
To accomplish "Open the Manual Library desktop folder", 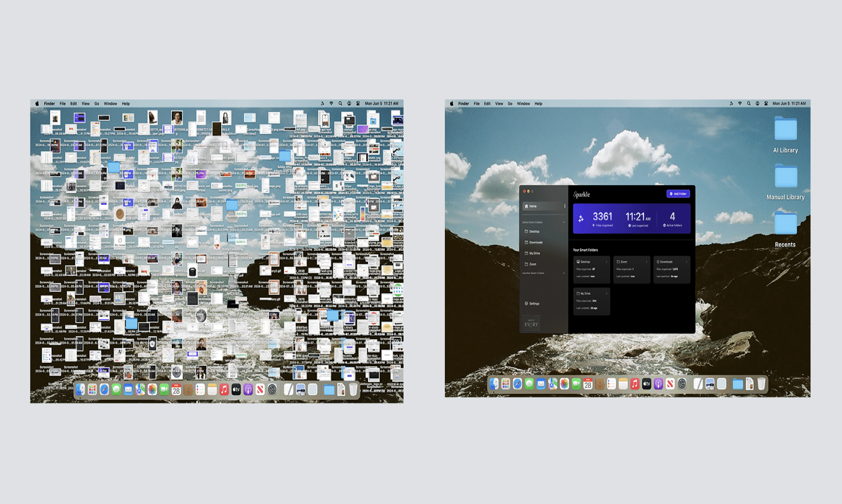I will pos(785,178).
